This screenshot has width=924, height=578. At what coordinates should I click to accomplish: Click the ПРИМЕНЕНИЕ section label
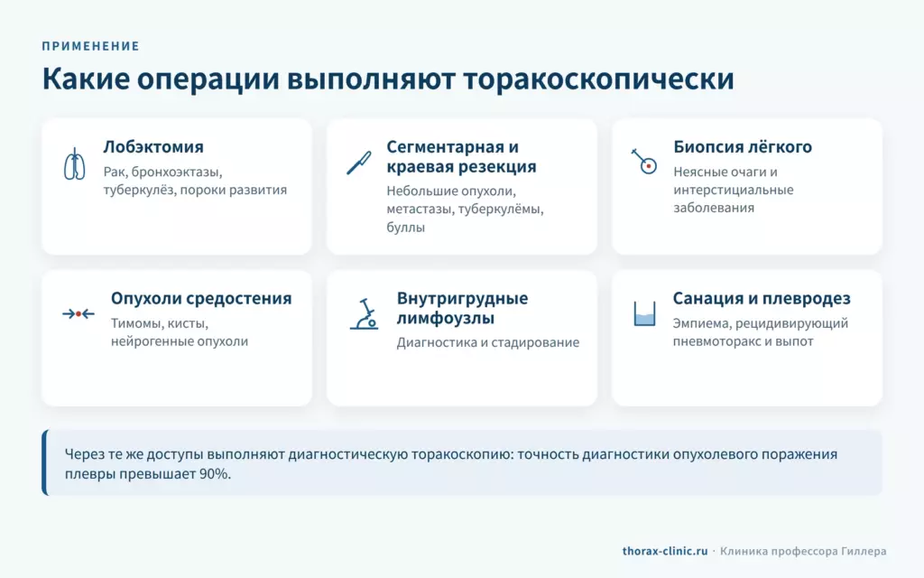[91, 46]
